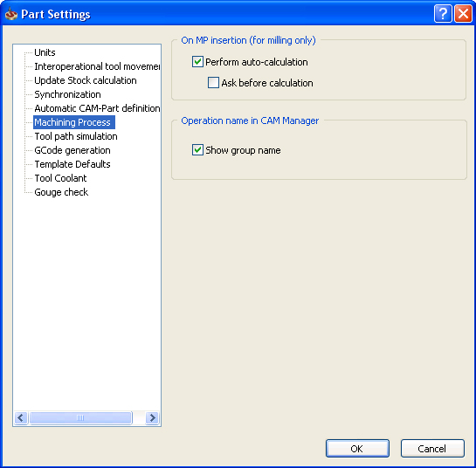The width and height of the screenshot is (476, 468).
Task: Open GCode generation settings
Action: pos(72,150)
